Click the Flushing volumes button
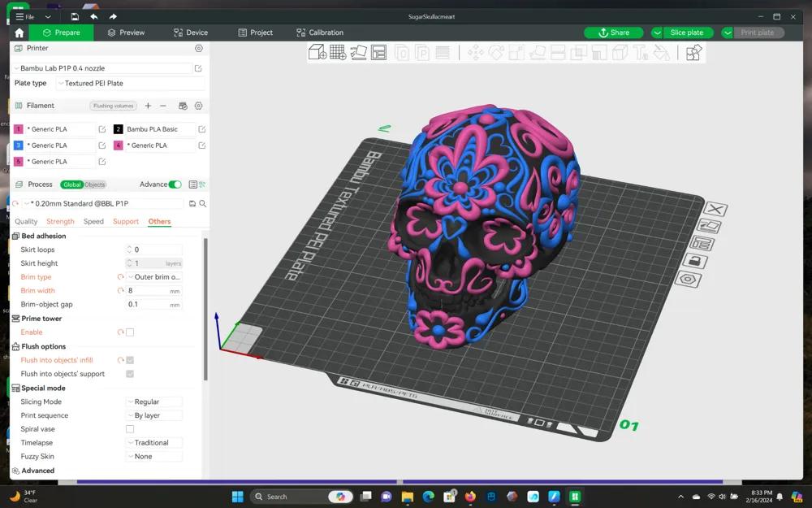This screenshot has height=508, width=812. point(114,106)
